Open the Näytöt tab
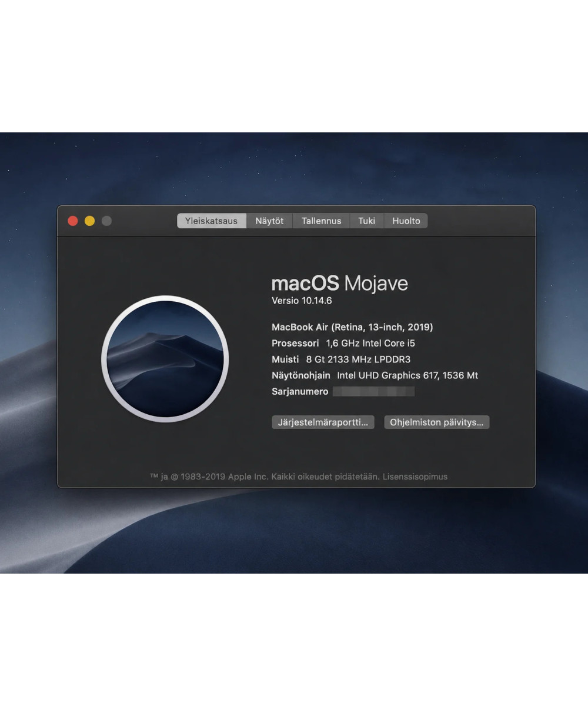The height and width of the screenshot is (706, 588). click(269, 221)
